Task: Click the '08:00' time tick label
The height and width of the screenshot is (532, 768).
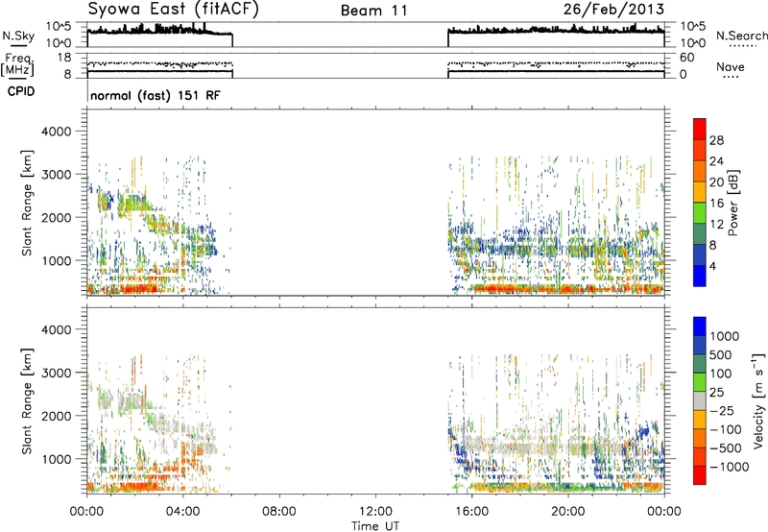Action: pos(279,512)
